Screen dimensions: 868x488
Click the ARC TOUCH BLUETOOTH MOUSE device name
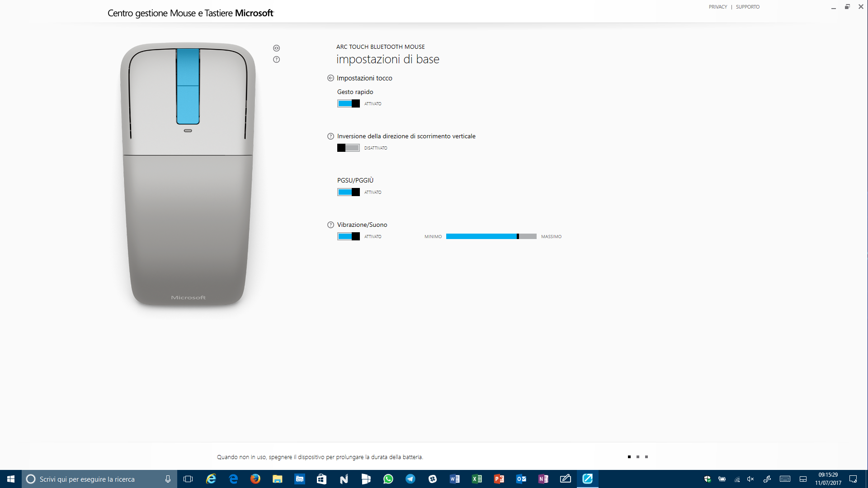click(380, 47)
